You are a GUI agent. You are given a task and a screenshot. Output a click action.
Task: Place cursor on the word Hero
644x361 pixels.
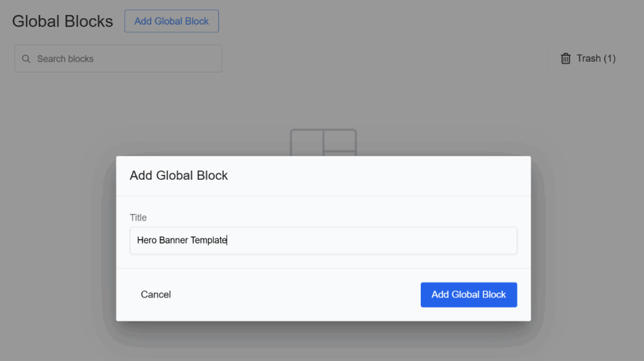(x=147, y=240)
